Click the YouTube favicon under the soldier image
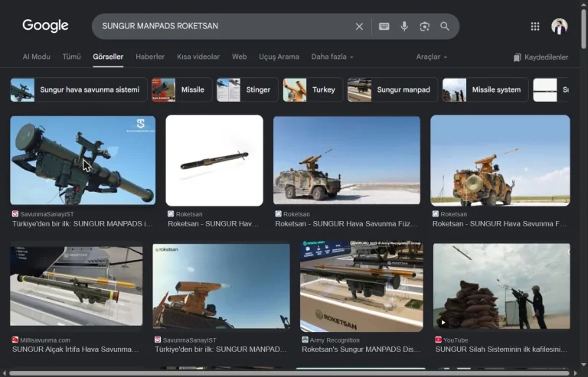This screenshot has width=588, height=377. click(x=438, y=340)
